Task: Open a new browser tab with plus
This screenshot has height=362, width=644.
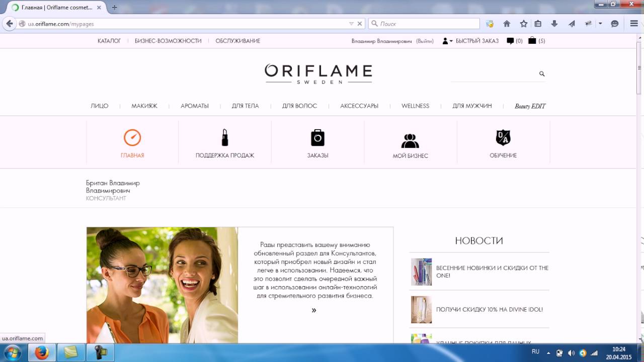Action: pos(114,8)
